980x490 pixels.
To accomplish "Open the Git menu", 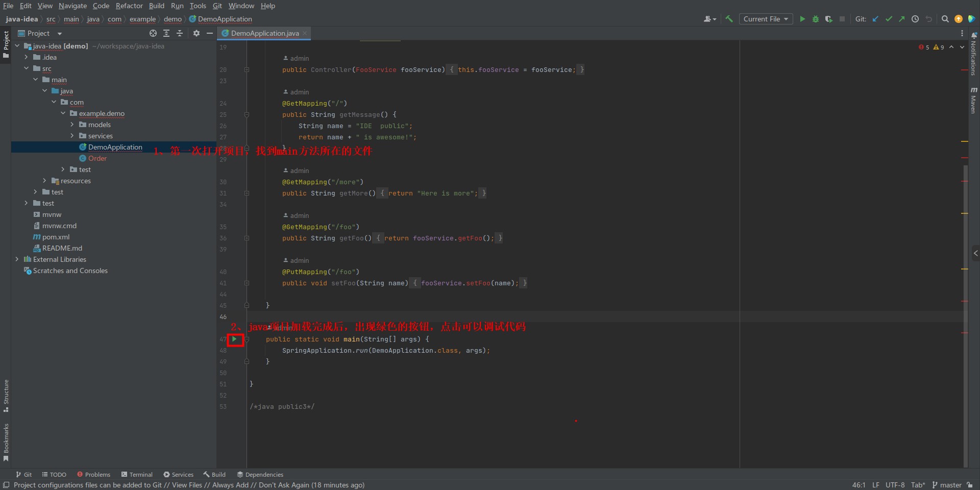I will point(217,6).
